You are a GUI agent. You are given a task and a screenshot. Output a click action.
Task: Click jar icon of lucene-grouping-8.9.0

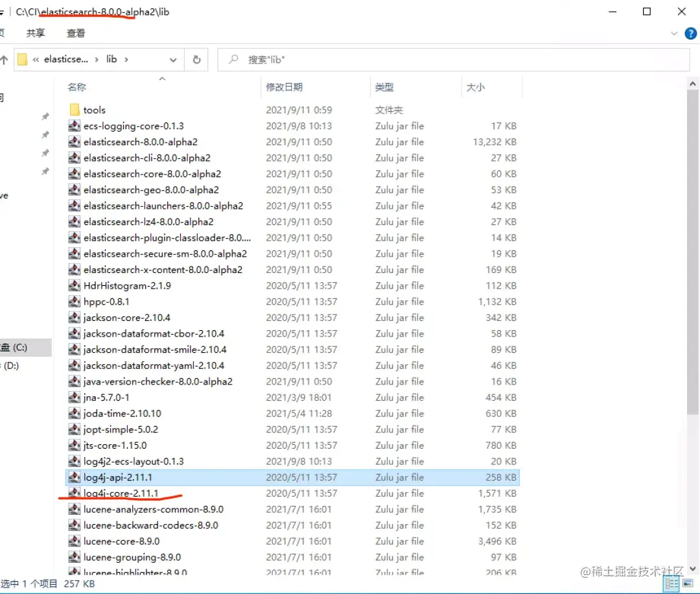click(x=74, y=558)
